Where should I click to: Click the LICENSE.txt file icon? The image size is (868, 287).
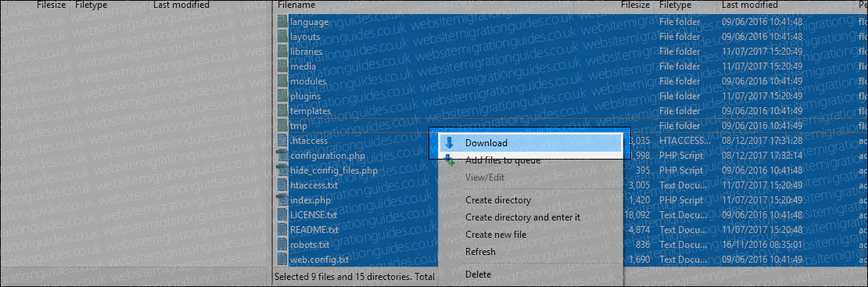point(282,214)
